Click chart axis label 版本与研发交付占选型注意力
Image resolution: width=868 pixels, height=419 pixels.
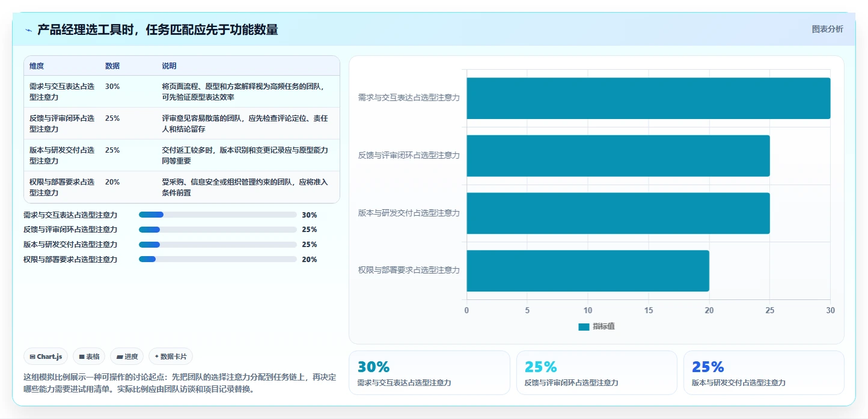409,213
